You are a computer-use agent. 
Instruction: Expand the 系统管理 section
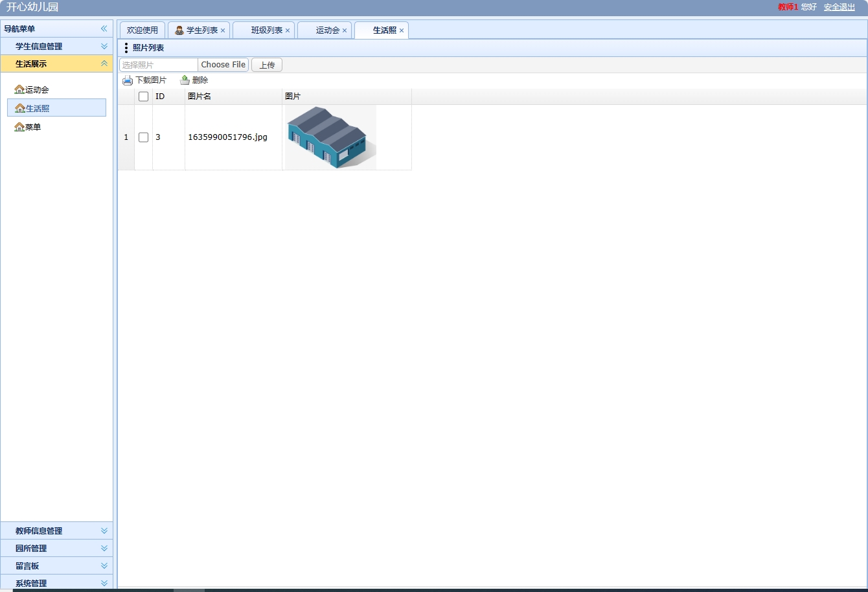[x=104, y=583]
